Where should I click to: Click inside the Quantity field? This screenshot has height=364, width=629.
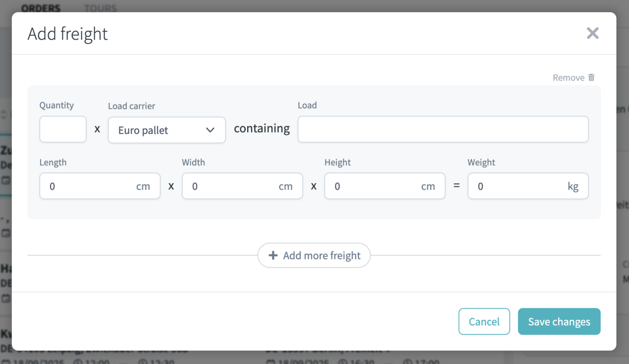pyautogui.click(x=63, y=129)
